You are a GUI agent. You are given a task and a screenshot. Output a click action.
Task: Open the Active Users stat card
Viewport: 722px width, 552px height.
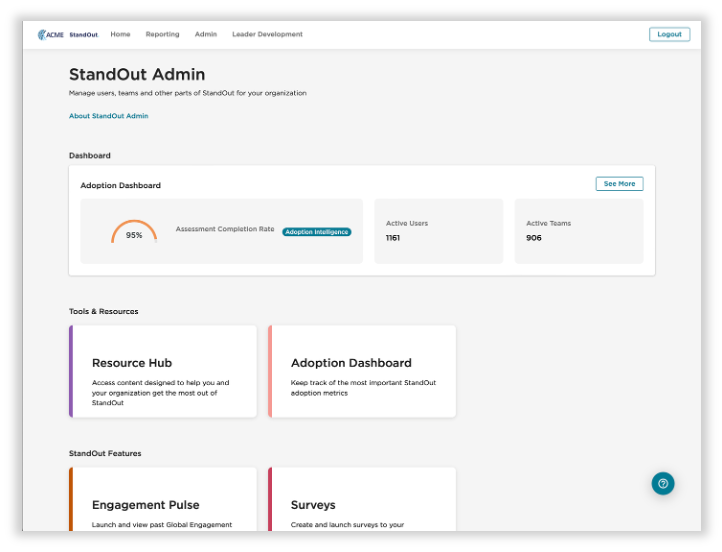[x=438, y=231]
